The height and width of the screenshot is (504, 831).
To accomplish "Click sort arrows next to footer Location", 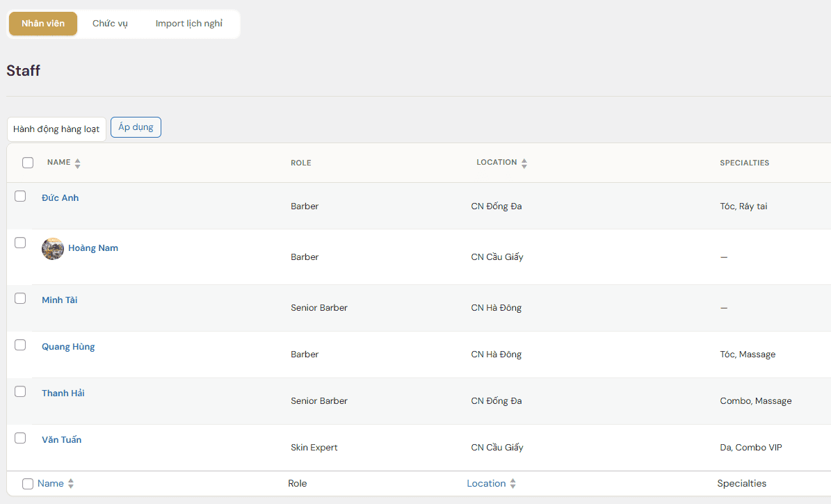I will [513, 484].
